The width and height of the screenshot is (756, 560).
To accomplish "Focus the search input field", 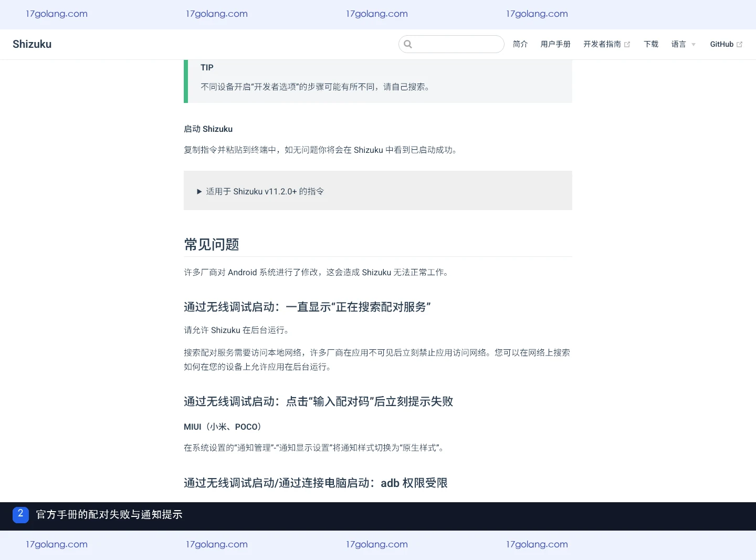I will pos(451,44).
